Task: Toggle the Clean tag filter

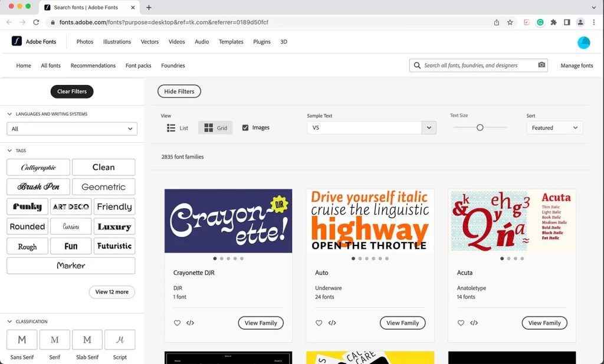Action: click(104, 167)
